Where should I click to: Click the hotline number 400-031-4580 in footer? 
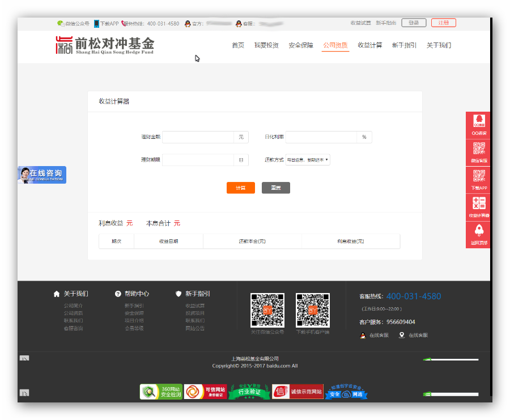point(414,296)
